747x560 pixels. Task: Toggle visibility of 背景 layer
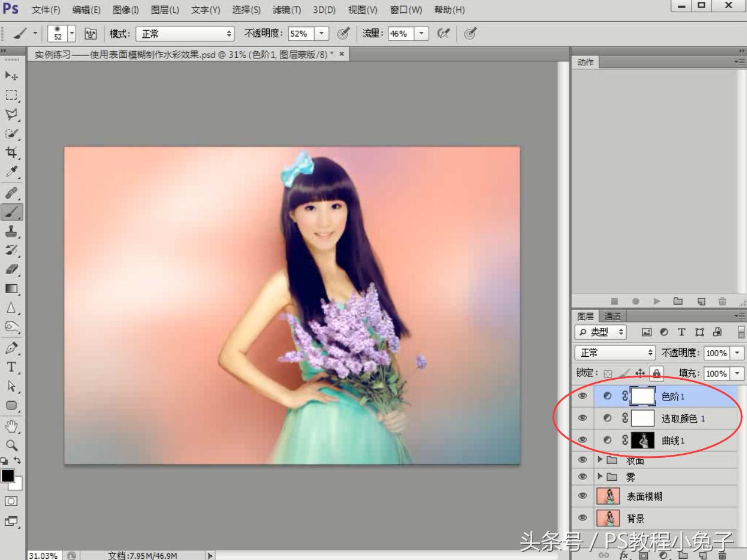[583, 518]
